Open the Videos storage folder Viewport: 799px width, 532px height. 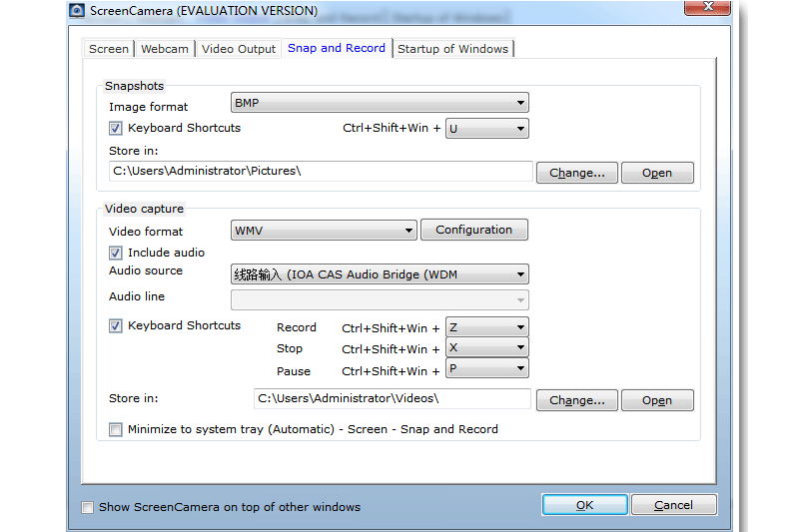[x=657, y=400]
